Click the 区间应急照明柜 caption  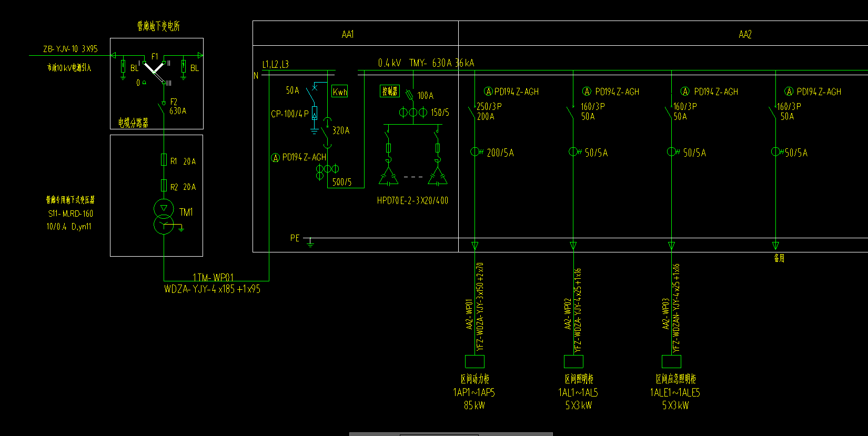tap(676, 379)
